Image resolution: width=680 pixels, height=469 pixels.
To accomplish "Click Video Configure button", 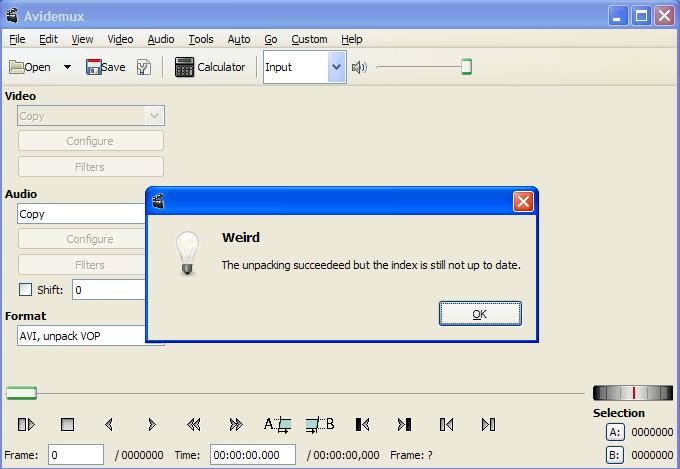I will (91, 141).
